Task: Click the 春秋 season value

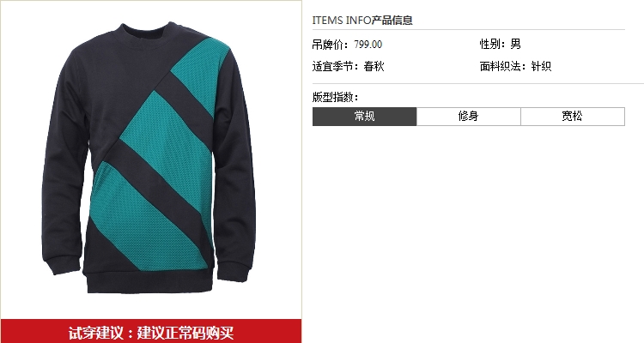Action: [x=374, y=66]
